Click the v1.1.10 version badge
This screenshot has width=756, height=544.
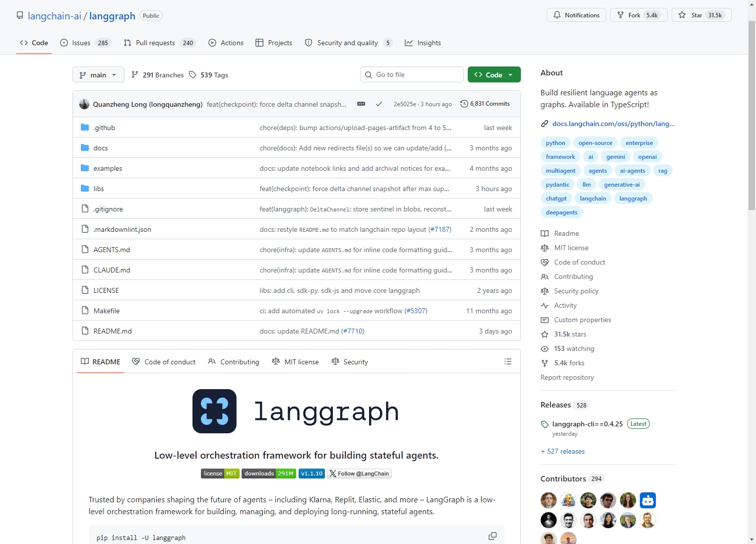(312, 474)
